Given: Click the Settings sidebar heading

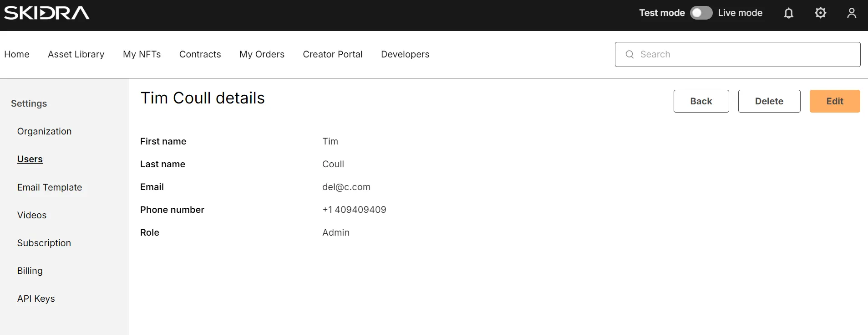Looking at the screenshot, I should click(x=29, y=103).
